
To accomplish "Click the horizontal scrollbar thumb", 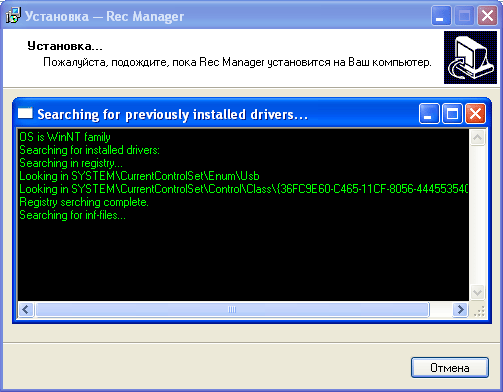I will [x=232, y=310].
